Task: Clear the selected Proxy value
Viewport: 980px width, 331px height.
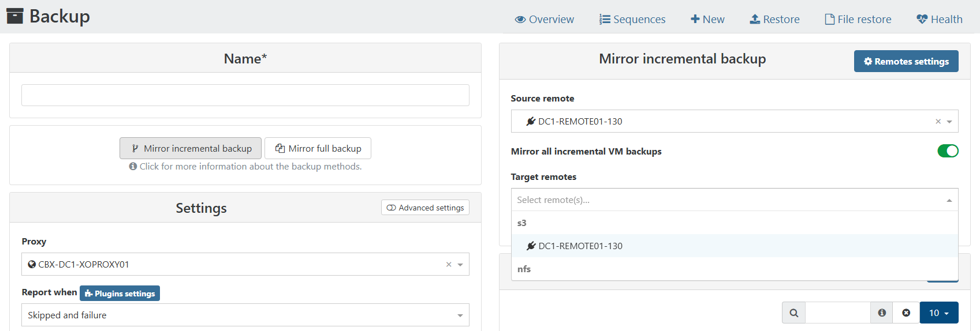Action: [x=449, y=265]
